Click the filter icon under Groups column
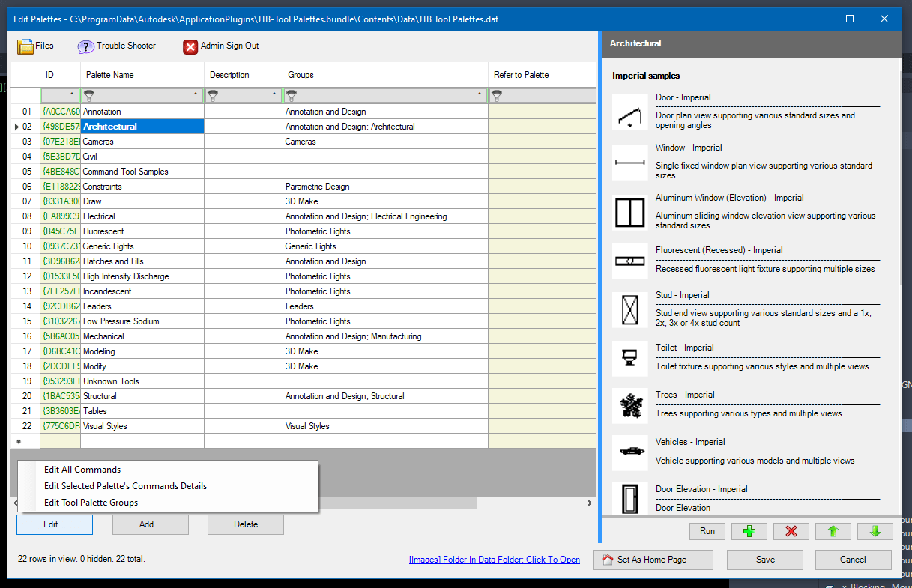Screen dimensions: 912x588 [292, 95]
